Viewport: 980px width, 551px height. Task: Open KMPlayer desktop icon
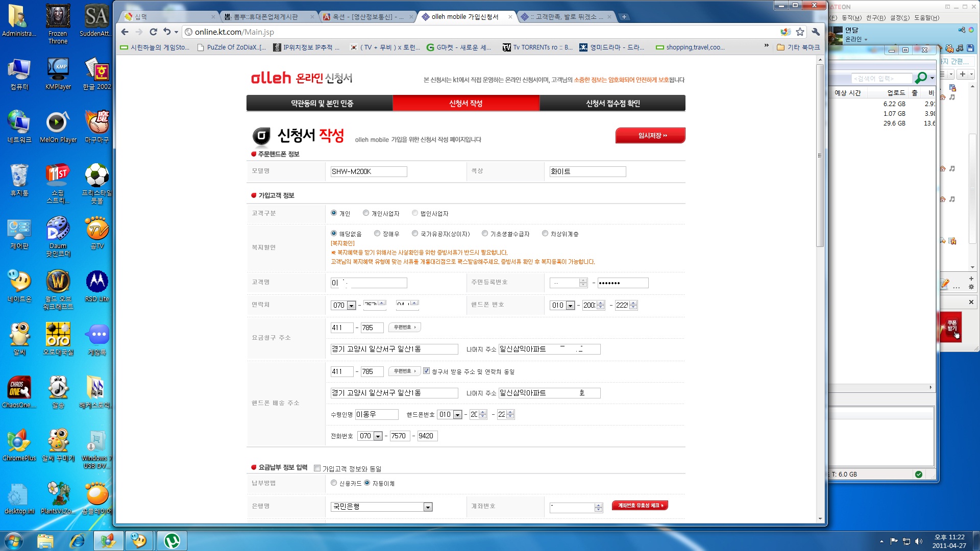pos(58,73)
